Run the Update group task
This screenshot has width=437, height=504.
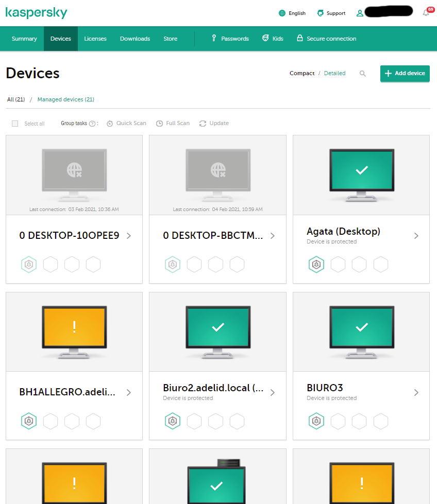point(214,124)
